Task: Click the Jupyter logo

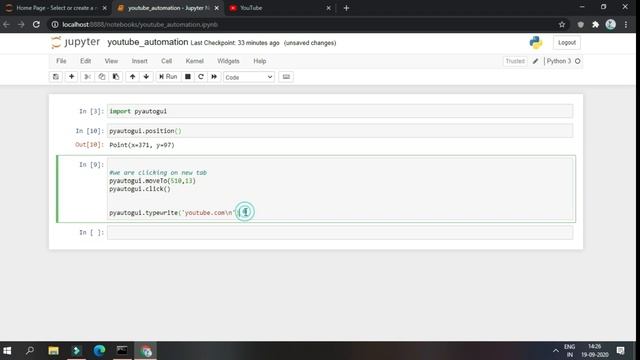Action: [x=76, y=42]
